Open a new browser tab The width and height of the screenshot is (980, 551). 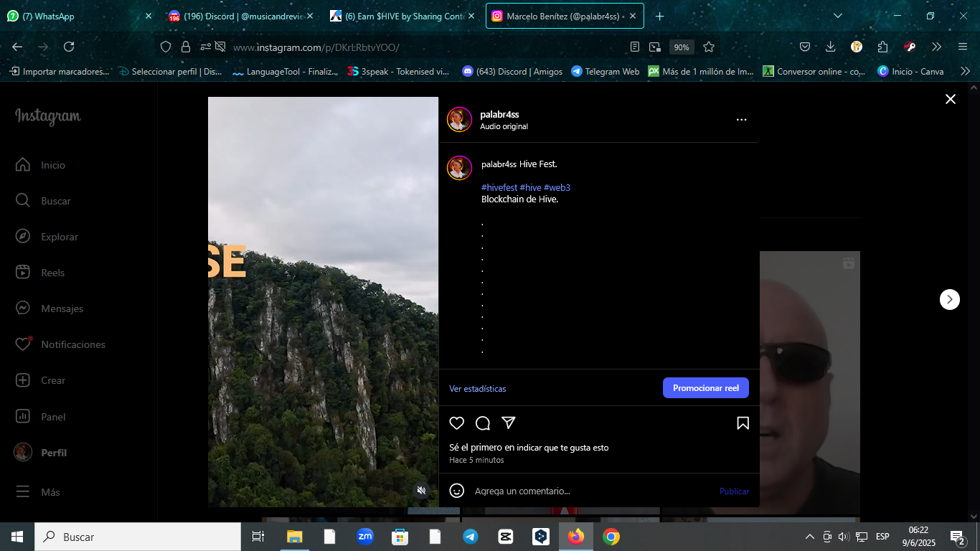[659, 16]
